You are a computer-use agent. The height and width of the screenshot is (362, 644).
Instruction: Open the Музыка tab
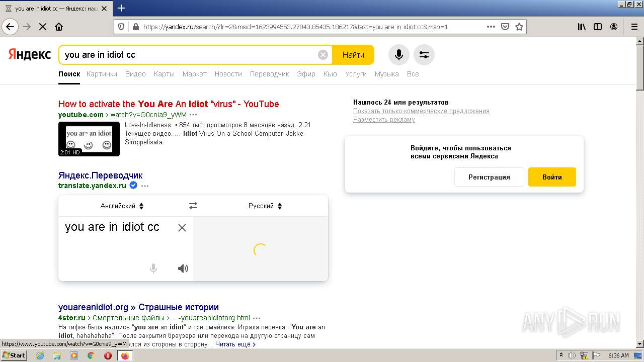386,74
